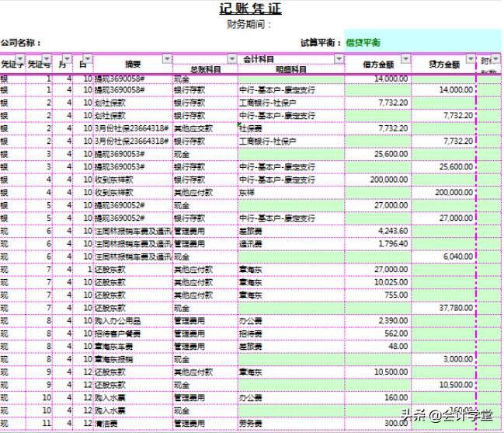Select the 购入办公用品 summary cell
Viewport: 504px width, 433px height.
pos(133,321)
